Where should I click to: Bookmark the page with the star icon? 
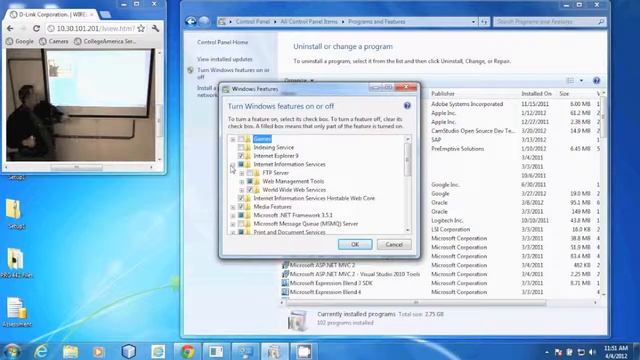coord(141,28)
